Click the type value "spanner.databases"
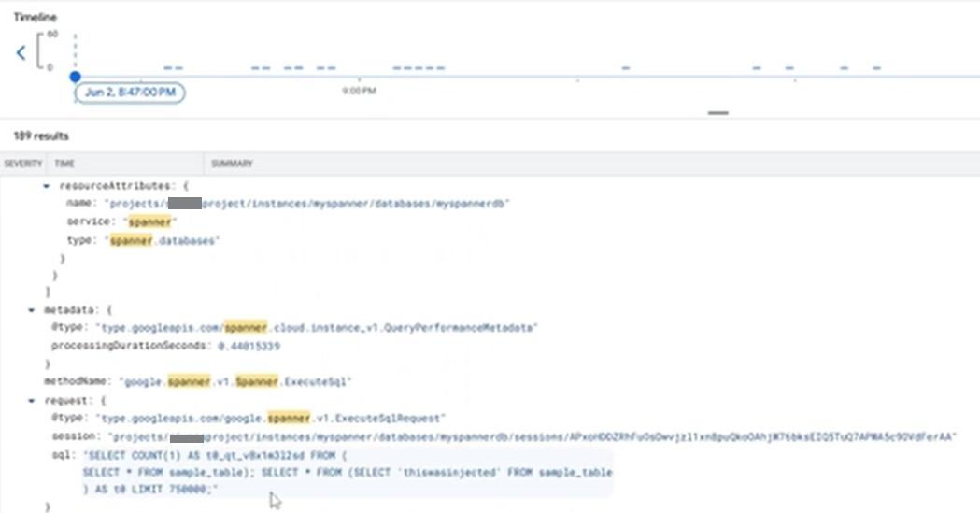The image size is (980, 513). tap(163, 241)
